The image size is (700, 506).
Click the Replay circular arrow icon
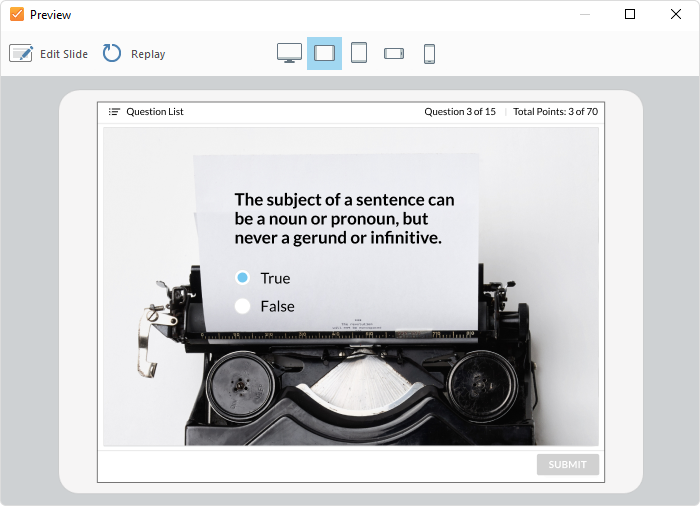click(112, 53)
